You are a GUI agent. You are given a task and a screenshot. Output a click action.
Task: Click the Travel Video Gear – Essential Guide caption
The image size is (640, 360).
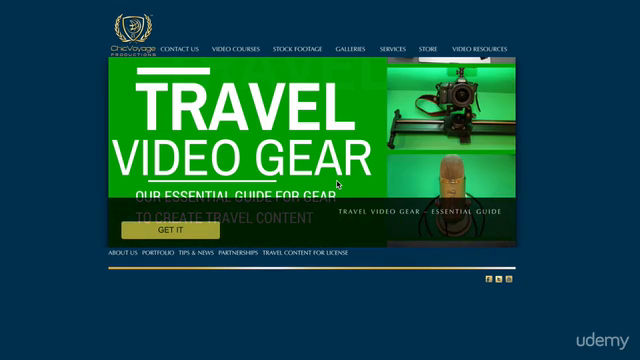[x=420, y=211]
